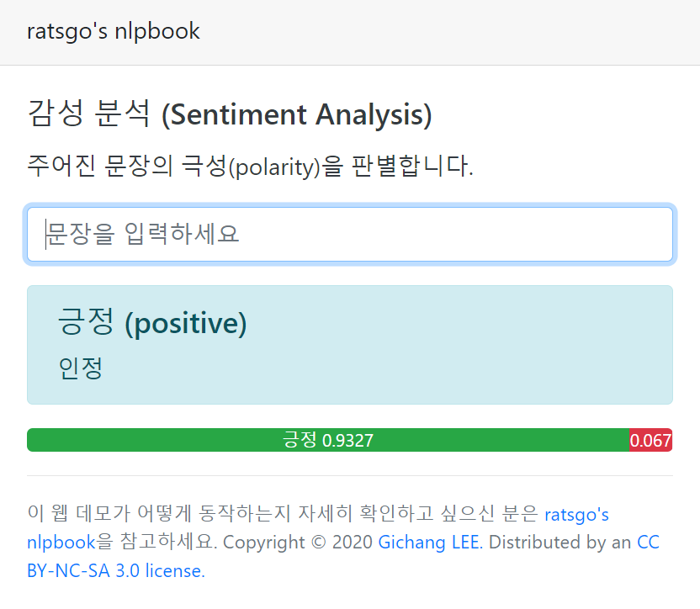
Task: Select the 긍정 (positive) result heading
Action: coord(152,322)
